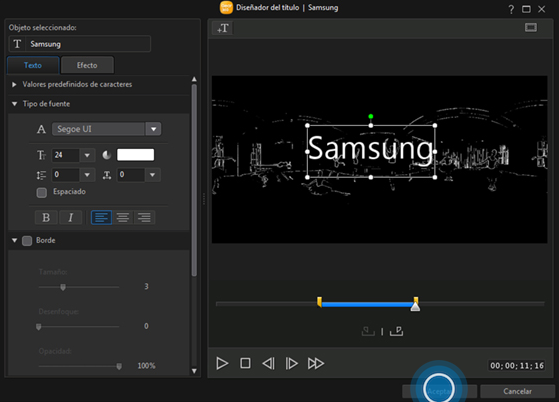Click the mark-out position icon
Screen dimensions: 559x402
pos(396,331)
